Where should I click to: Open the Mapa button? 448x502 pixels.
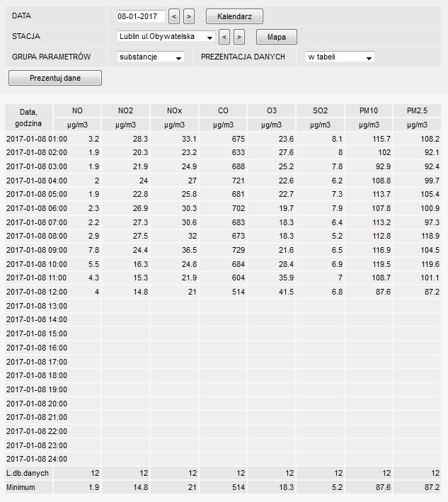click(277, 37)
